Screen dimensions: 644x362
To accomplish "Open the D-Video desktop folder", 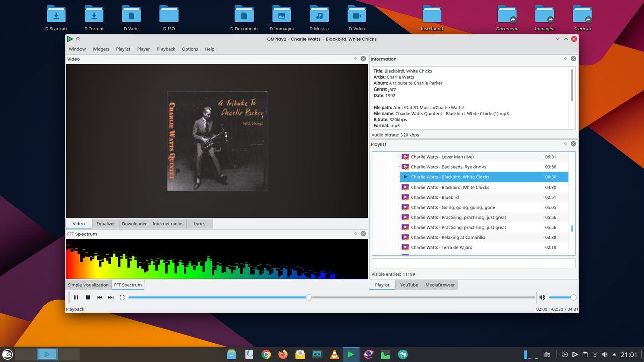I will point(357,18).
